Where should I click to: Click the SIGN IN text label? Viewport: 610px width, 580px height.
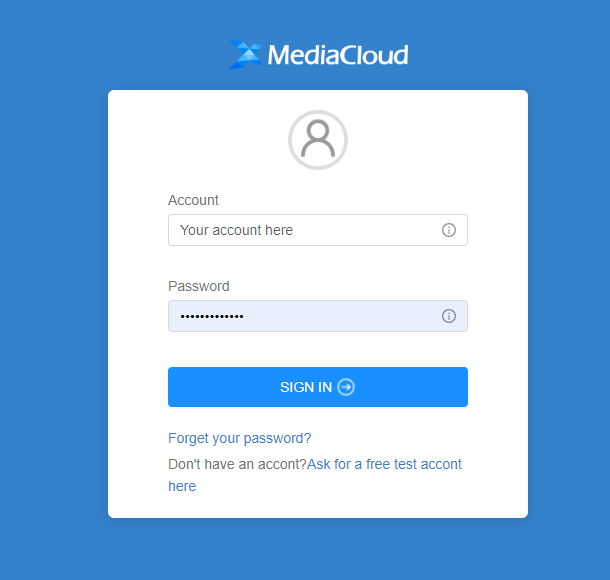click(306, 387)
